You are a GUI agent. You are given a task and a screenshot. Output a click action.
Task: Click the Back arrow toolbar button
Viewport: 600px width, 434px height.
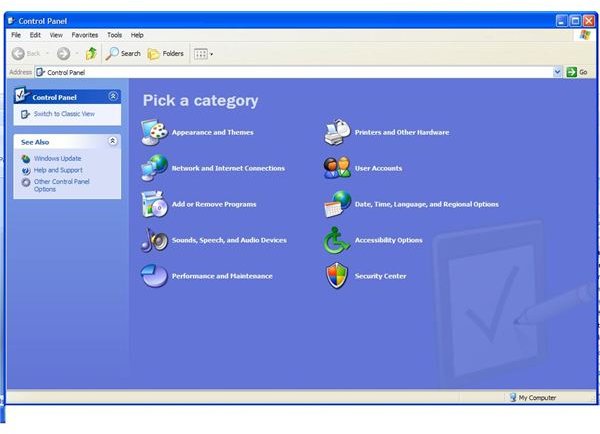click(18, 54)
